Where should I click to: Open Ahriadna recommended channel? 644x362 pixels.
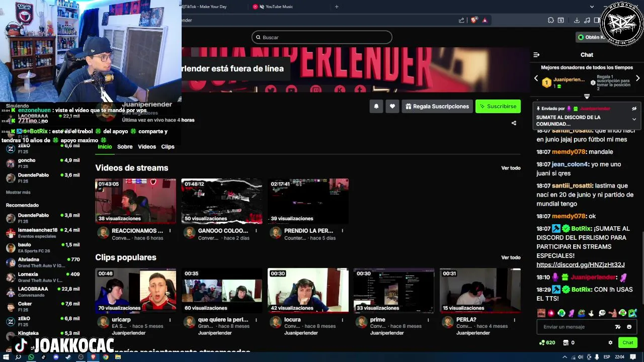tap(43, 262)
